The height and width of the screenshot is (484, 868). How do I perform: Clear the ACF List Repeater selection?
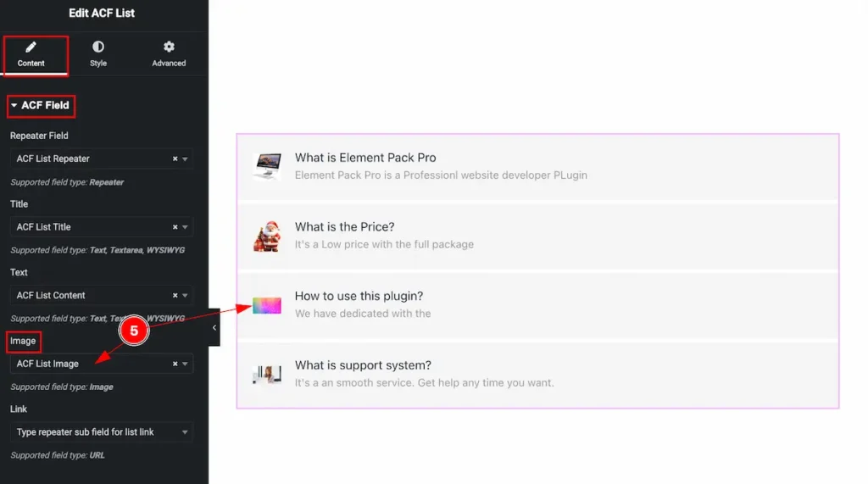click(x=175, y=159)
